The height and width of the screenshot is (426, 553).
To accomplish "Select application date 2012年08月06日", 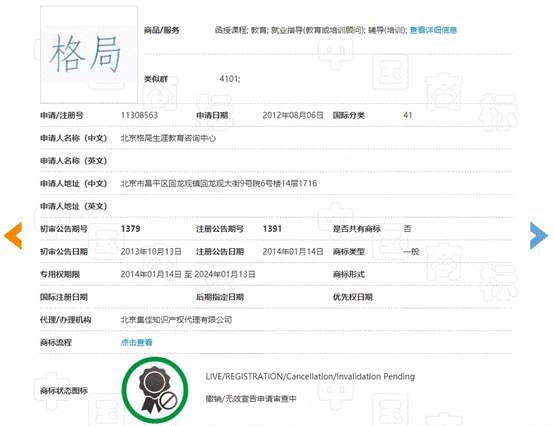I will click(293, 115).
